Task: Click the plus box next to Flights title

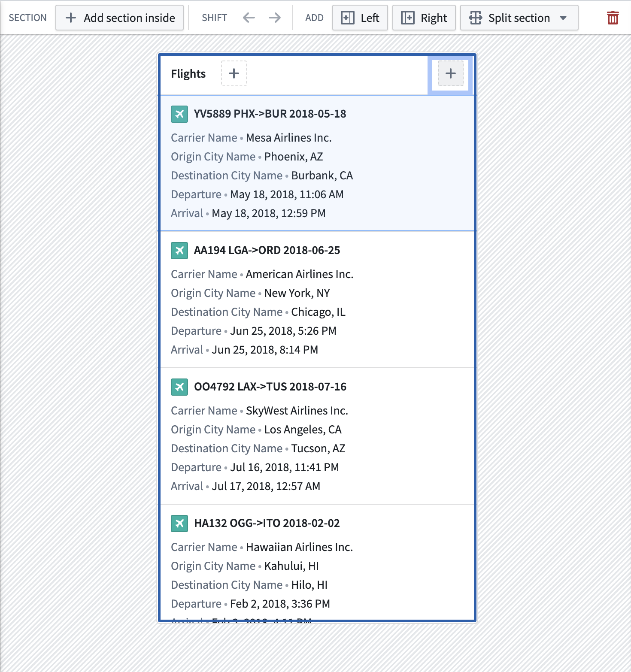Action: pyautogui.click(x=234, y=73)
